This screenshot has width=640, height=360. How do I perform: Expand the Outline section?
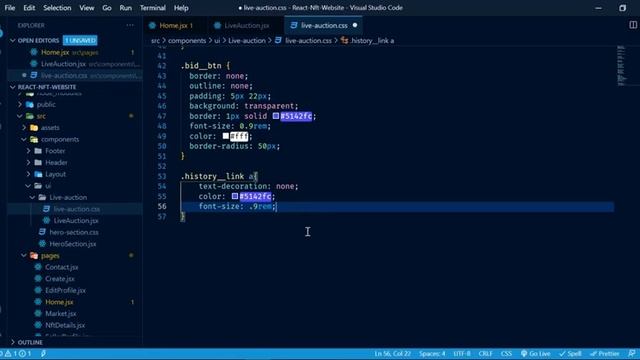[29, 342]
